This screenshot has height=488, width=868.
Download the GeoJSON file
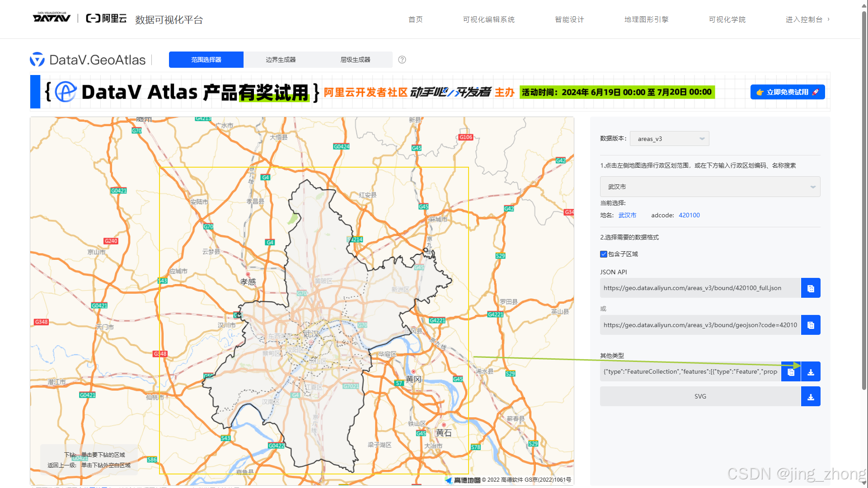[x=811, y=372]
